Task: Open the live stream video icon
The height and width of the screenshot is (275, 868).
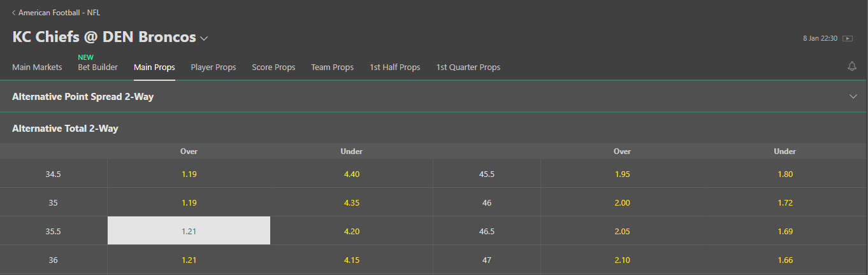Action: pos(847,38)
